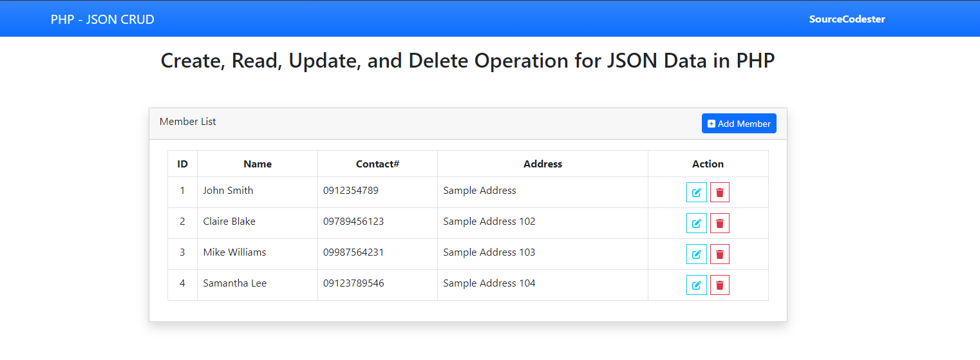Edit John Smith's member record

pyautogui.click(x=696, y=192)
